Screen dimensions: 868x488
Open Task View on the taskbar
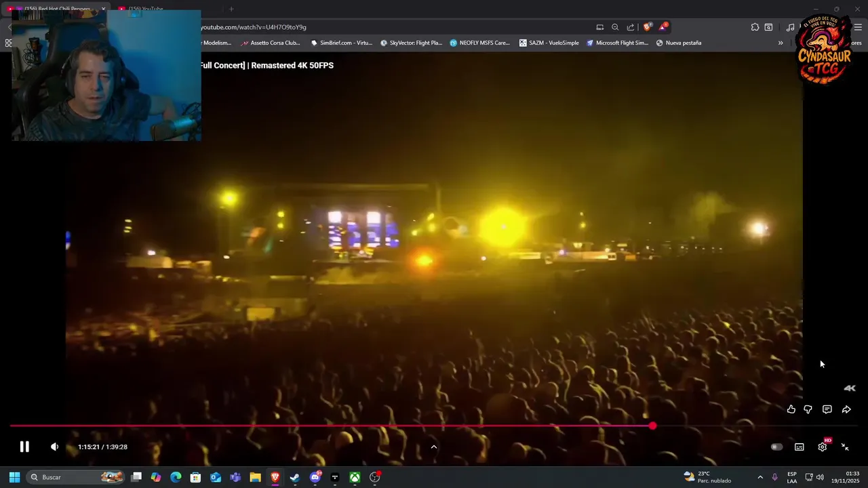(x=136, y=477)
